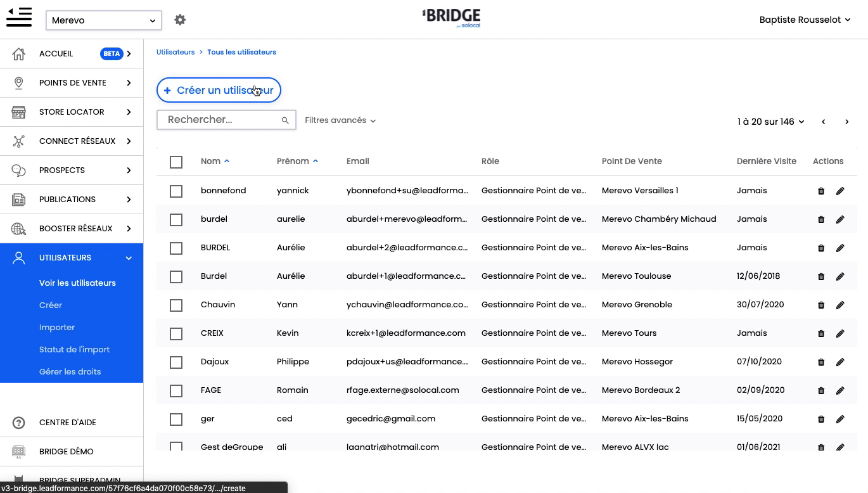Click the Booster Réseaux globe icon
The width and height of the screenshot is (868, 493).
(19, 229)
